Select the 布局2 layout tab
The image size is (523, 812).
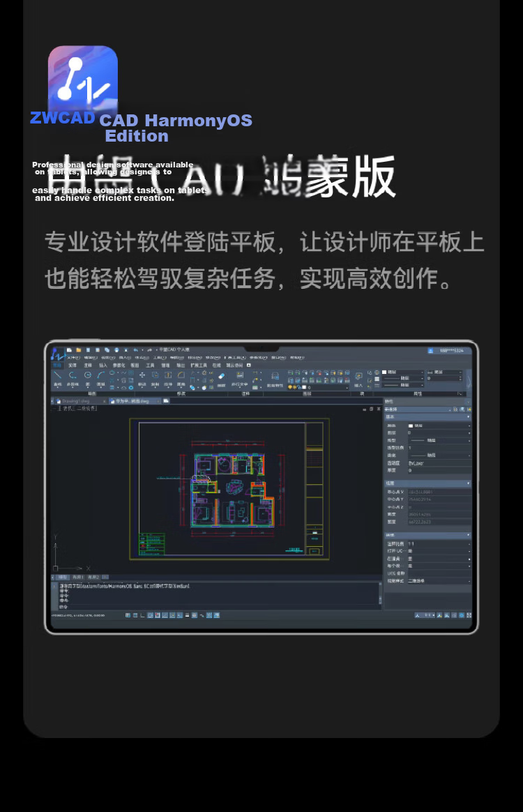point(93,576)
